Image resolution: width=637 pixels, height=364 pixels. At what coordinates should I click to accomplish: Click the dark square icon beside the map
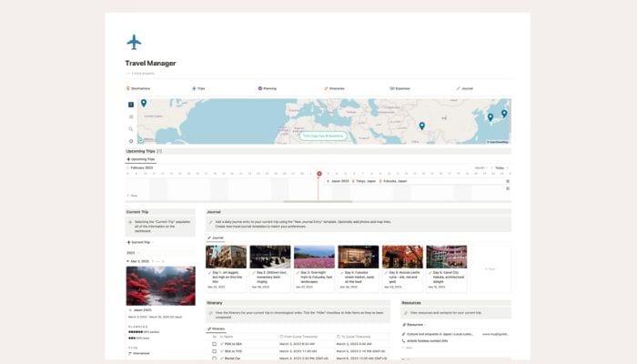point(131,105)
